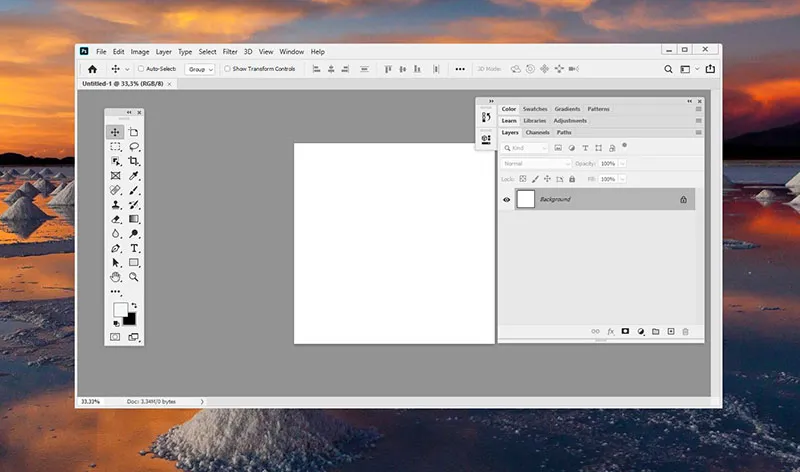This screenshot has height=472, width=800.
Task: Open the Filter menu
Action: pyautogui.click(x=230, y=51)
